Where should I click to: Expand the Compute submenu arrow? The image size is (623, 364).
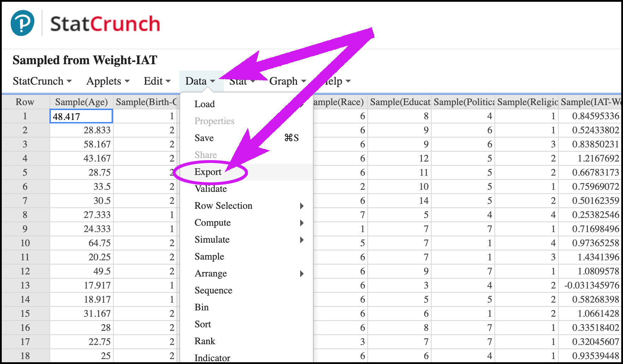[x=302, y=223]
